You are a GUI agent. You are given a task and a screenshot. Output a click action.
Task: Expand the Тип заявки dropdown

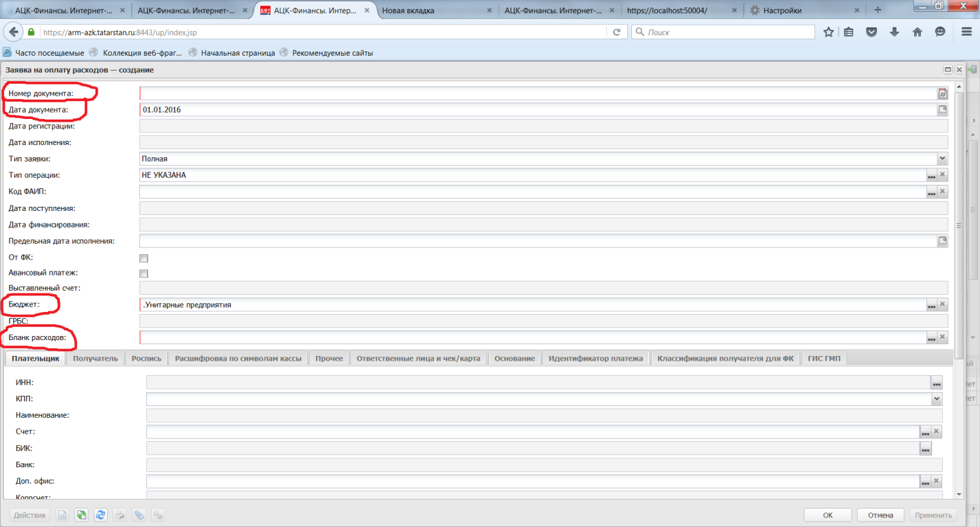point(942,159)
